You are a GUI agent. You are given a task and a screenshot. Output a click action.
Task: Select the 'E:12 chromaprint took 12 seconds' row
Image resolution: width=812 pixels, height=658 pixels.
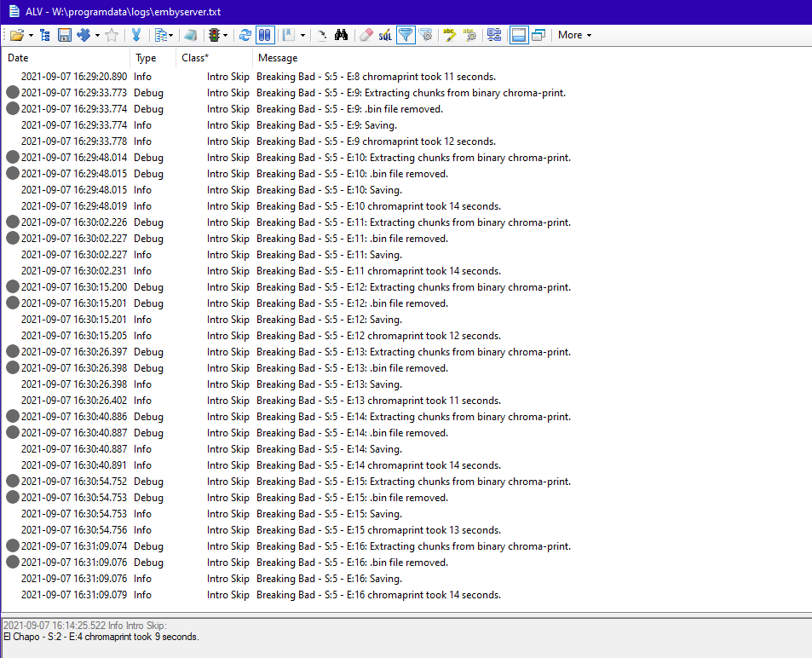coord(406,336)
